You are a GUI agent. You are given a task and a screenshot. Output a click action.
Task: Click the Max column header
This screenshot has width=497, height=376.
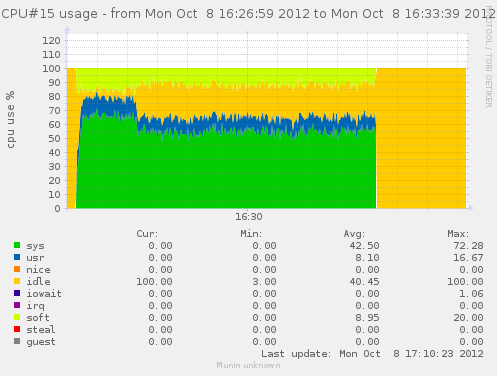pyautogui.click(x=458, y=234)
